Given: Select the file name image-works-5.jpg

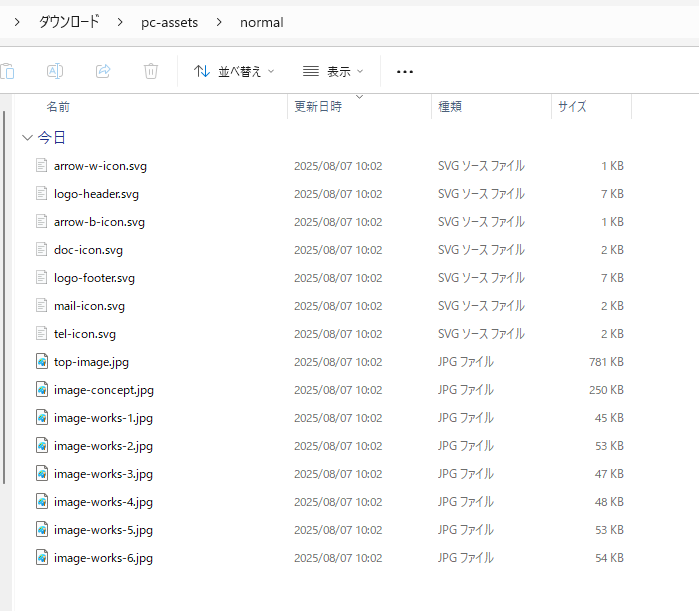Looking at the screenshot, I should 103,531.
